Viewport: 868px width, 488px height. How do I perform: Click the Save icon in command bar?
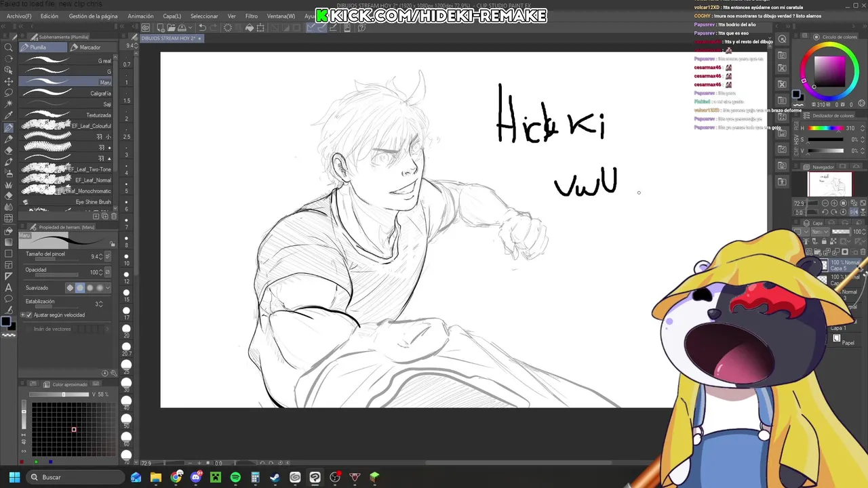[x=181, y=28]
